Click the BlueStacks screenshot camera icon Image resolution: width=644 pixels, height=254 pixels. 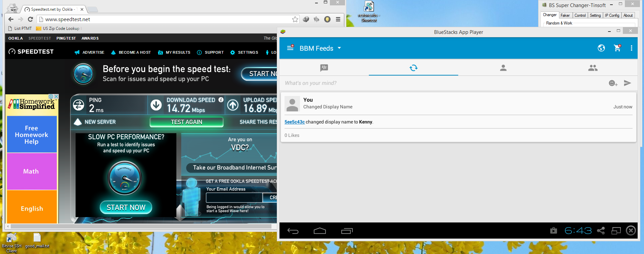click(554, 231)
